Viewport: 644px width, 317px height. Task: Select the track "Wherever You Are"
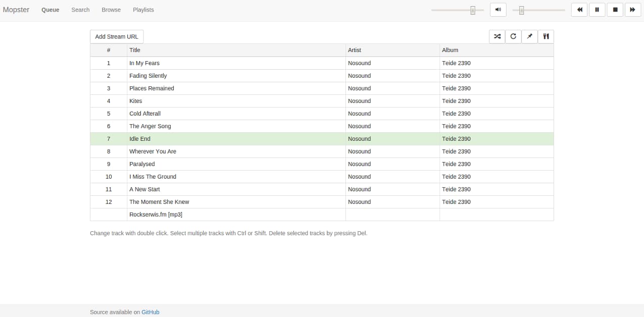[153, 151]
